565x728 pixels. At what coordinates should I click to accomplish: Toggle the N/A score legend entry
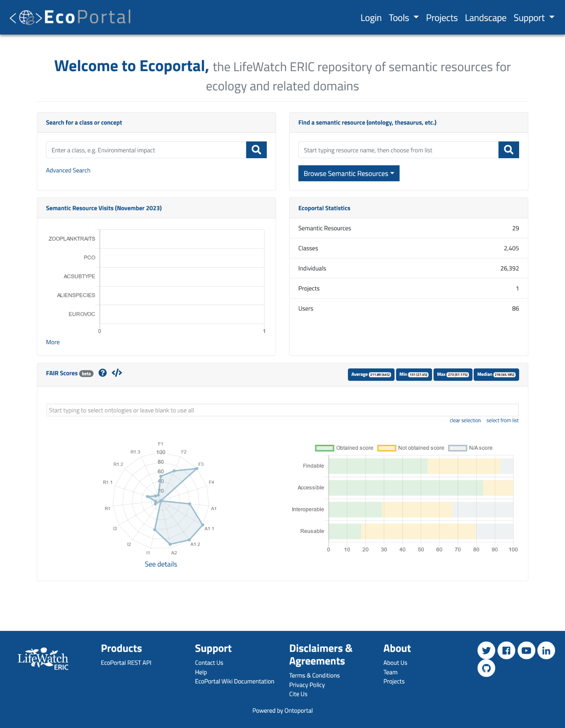click(x=470, y=448)
